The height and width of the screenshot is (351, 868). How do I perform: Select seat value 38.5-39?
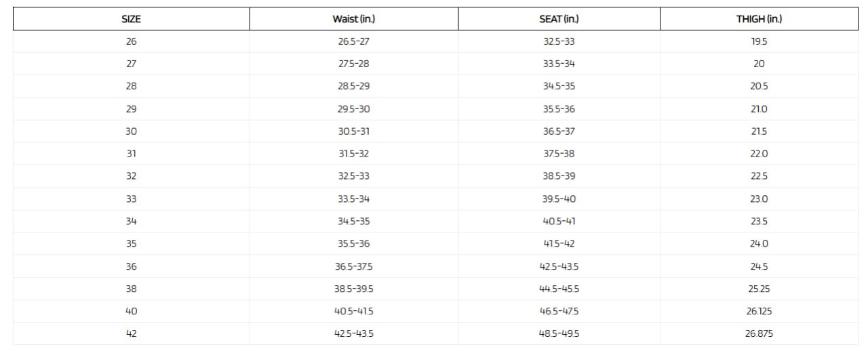(559, 176)
